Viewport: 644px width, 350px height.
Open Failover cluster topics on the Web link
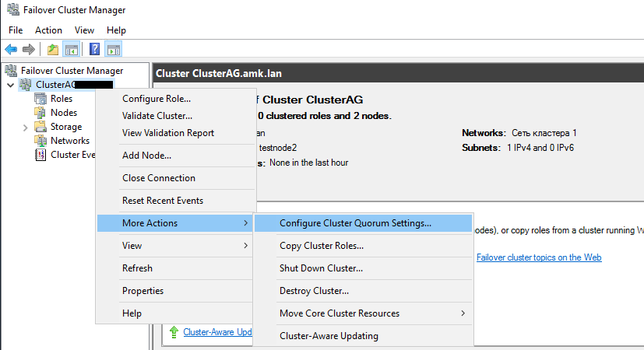539,257
